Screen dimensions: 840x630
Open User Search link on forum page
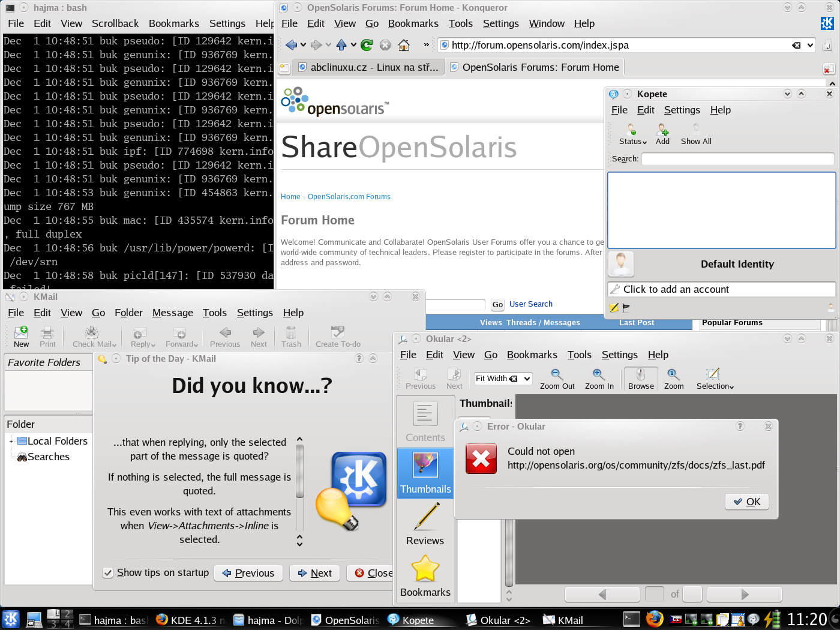(530, 304)
